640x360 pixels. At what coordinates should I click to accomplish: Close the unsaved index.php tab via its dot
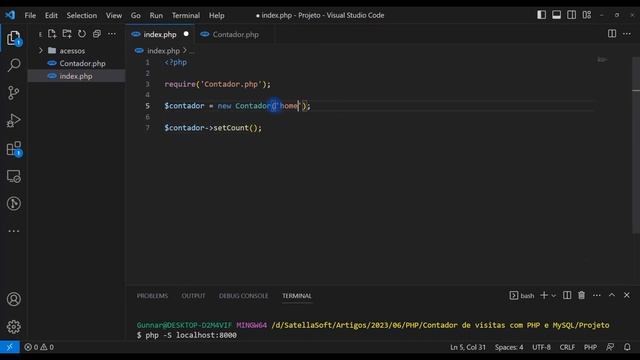pos(186,34)
